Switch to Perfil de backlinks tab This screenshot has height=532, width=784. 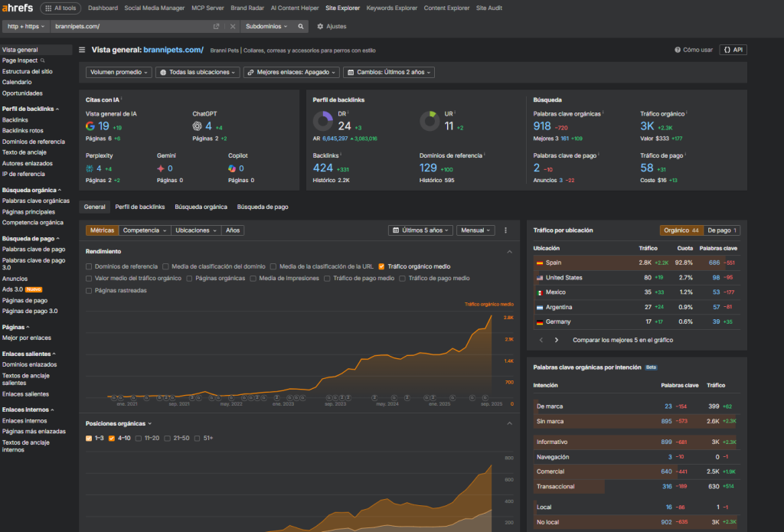140,207
